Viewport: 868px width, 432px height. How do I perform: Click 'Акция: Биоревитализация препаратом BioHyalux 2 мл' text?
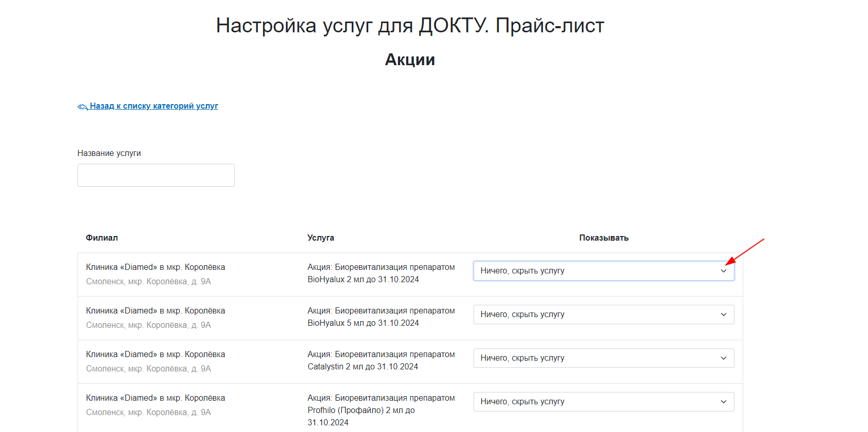coord(381,273)
